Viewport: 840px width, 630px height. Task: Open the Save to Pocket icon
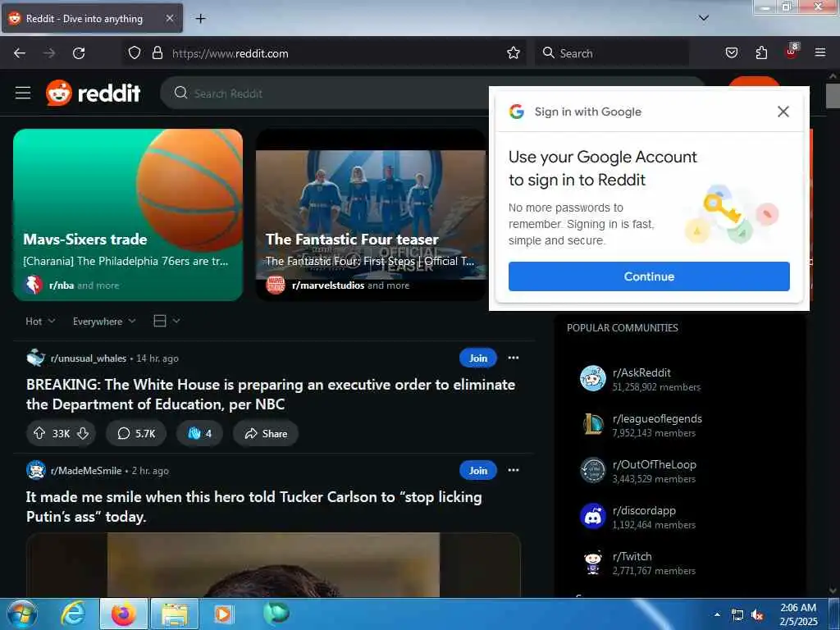tap(731, 53)
